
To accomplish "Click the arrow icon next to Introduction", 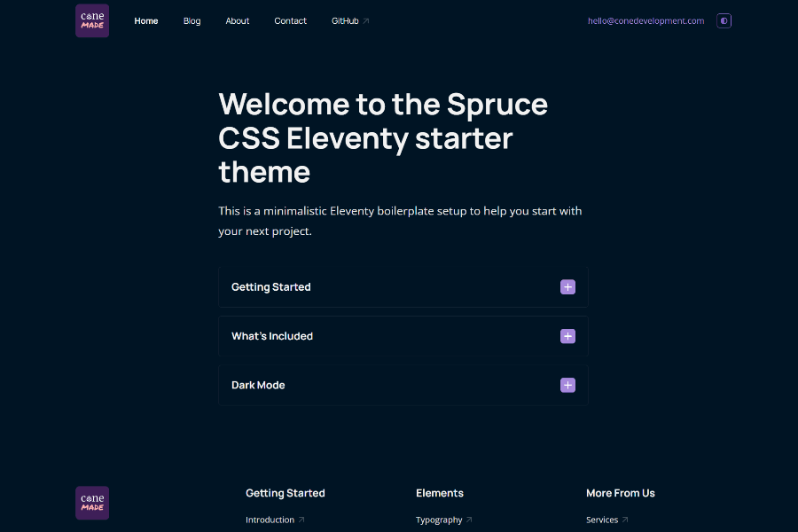I will (x=301, y=520).
